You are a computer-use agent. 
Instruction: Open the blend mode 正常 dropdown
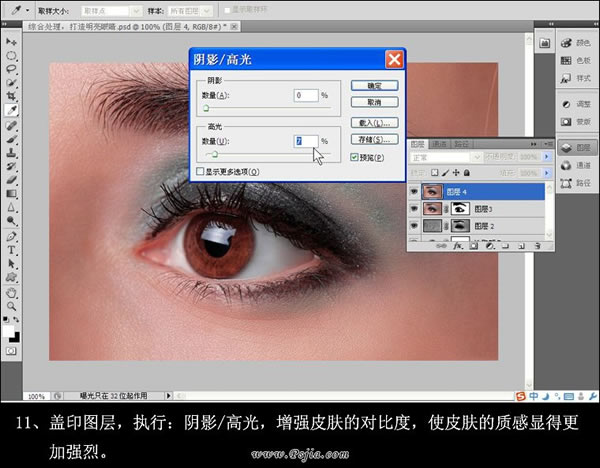coord(446,157)
